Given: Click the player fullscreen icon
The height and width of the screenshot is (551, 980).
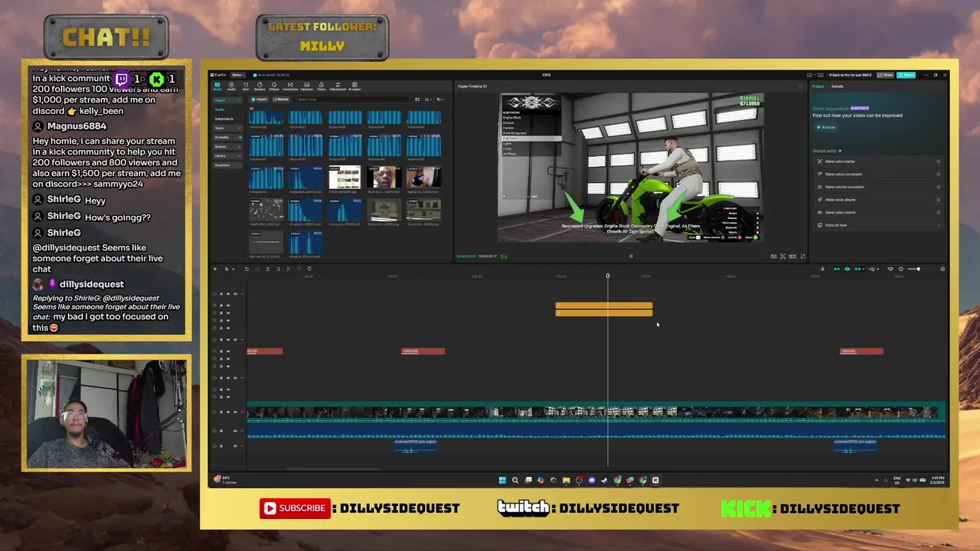Looking at the screenshot, I should tap(802, 256).
